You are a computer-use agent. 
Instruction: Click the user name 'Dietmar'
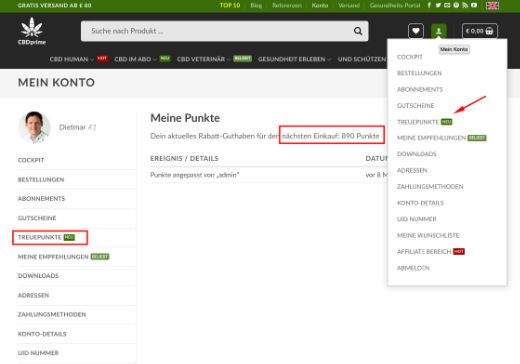[x=72, y=127]
